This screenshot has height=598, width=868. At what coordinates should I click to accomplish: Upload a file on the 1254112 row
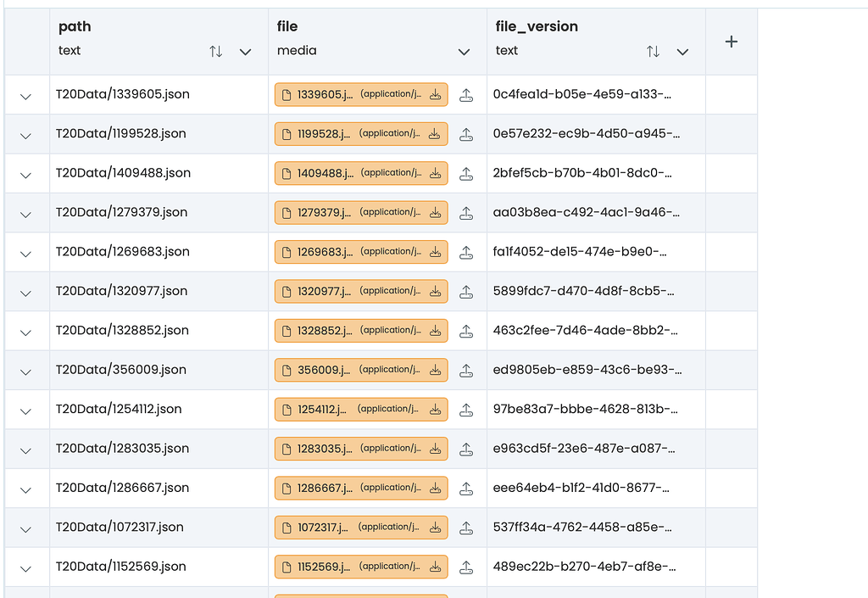pyautogui.click(x=466, y=409)
